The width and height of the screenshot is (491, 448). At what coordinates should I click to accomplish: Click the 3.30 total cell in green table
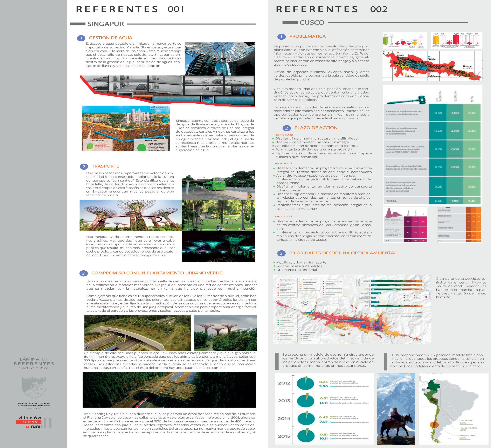click(472, 113)
